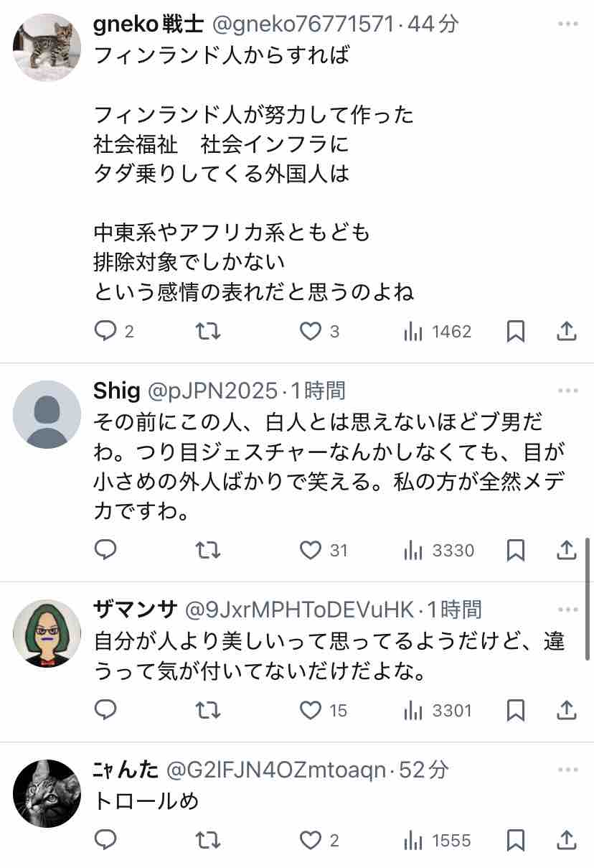The height and width of the screenshot is (868, 594).
Task: Bookmark the ザマンサ tweet
Action: (x=516, y=710)
